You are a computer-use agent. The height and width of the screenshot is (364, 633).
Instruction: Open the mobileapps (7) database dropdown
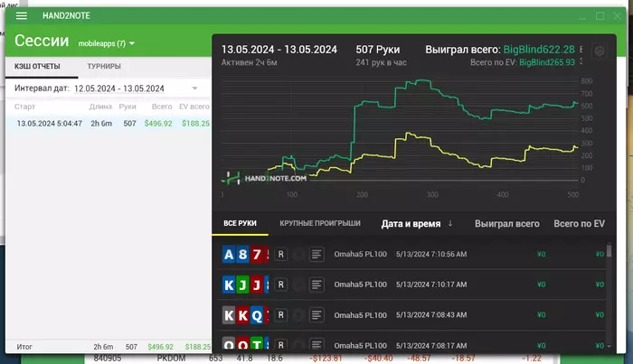(106, 43)
